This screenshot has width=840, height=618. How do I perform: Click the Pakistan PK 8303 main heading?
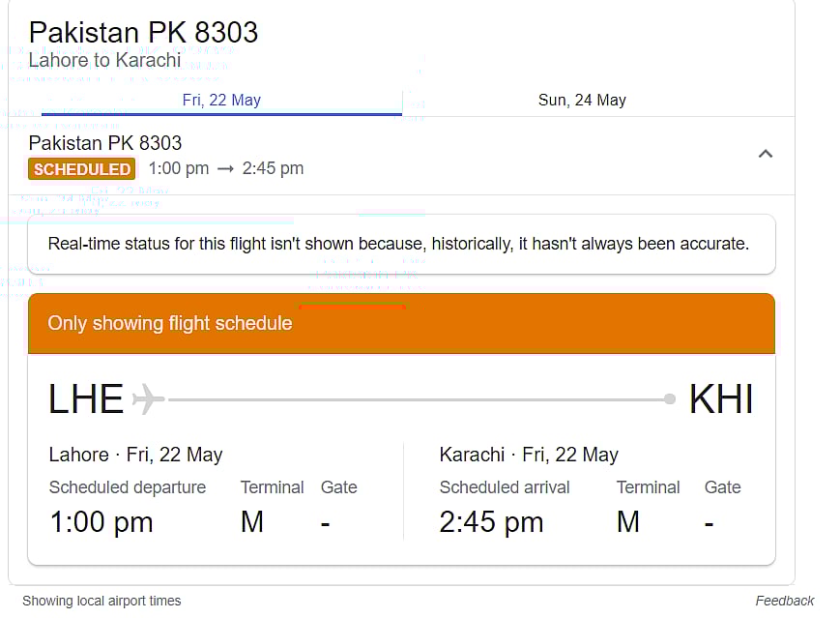(144, 32)
